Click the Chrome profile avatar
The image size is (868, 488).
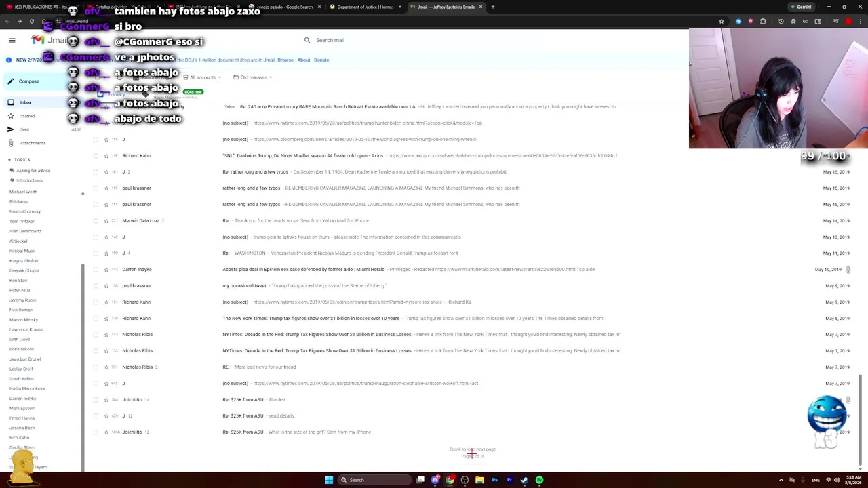(x=848, y=21)
